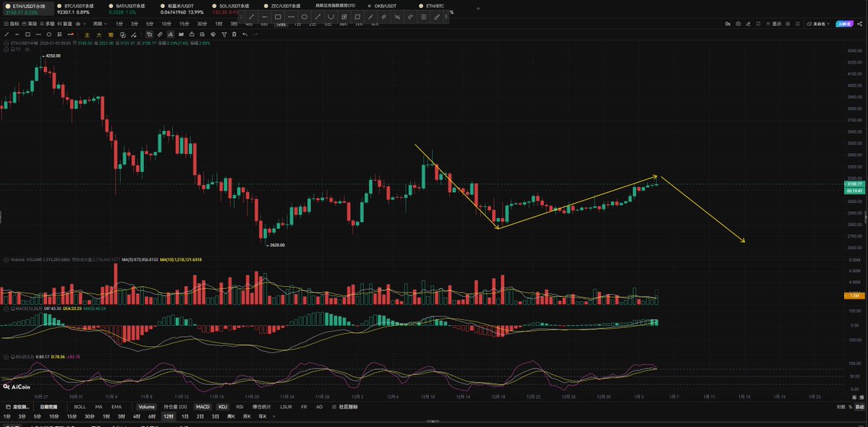
Task: Enter fullscreen chart mode icon
Action: tap(798, 24)
